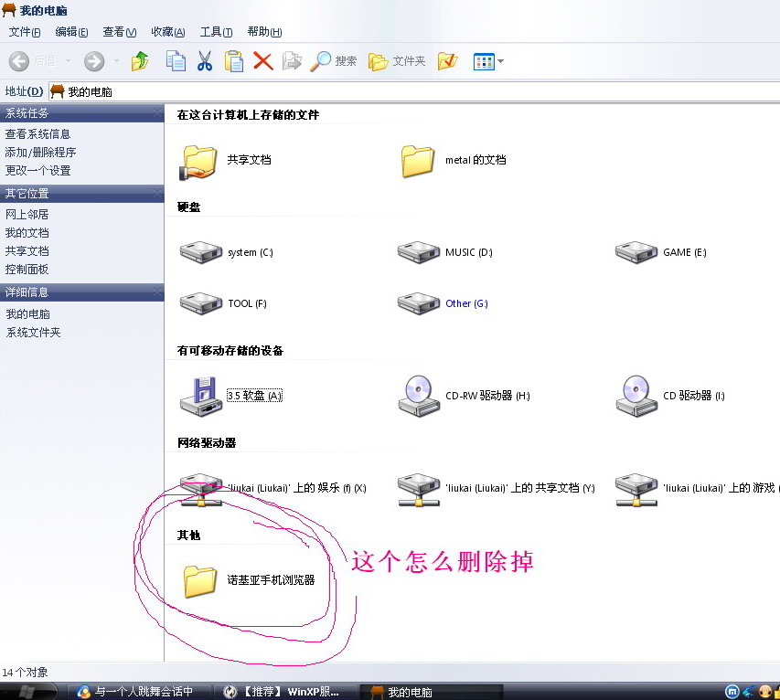780x700 pixels.
Task: Click the Paste clipboard icon
Action: coord(234,61)
